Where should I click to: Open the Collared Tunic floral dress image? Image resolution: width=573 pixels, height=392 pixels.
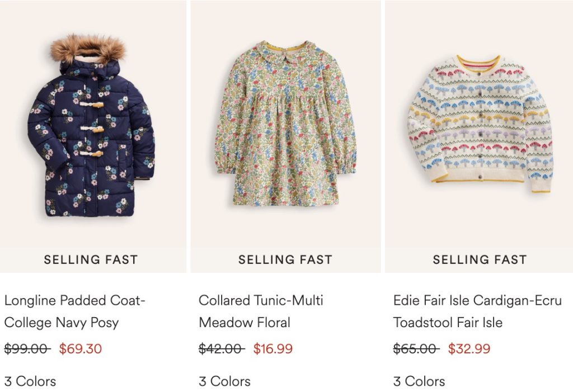(285, 126)
